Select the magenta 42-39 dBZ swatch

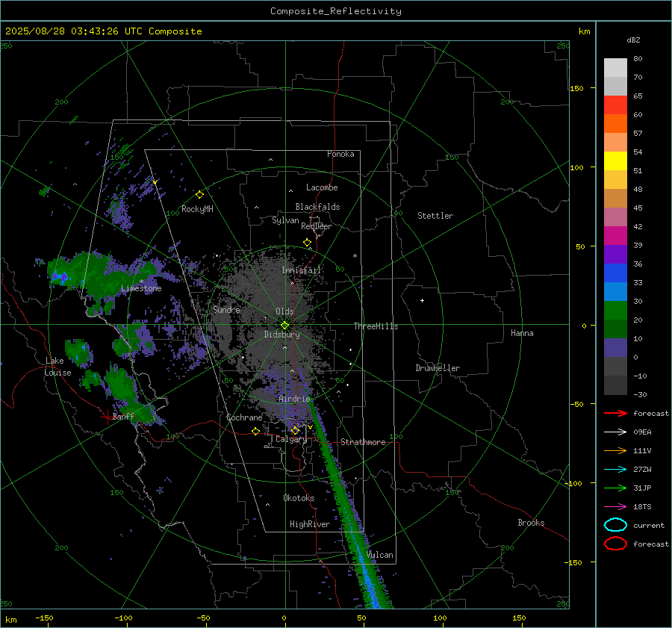click(x=615, y=235)
